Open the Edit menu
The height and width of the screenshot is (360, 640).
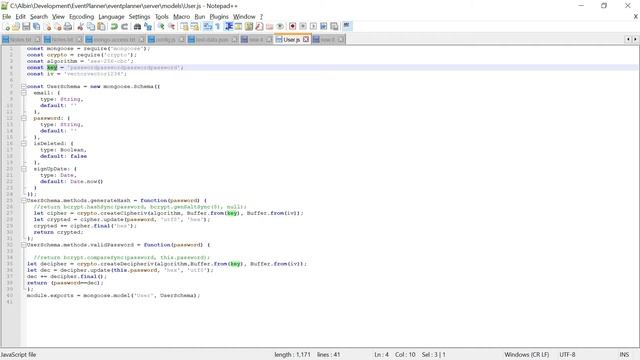coord(20,17)
